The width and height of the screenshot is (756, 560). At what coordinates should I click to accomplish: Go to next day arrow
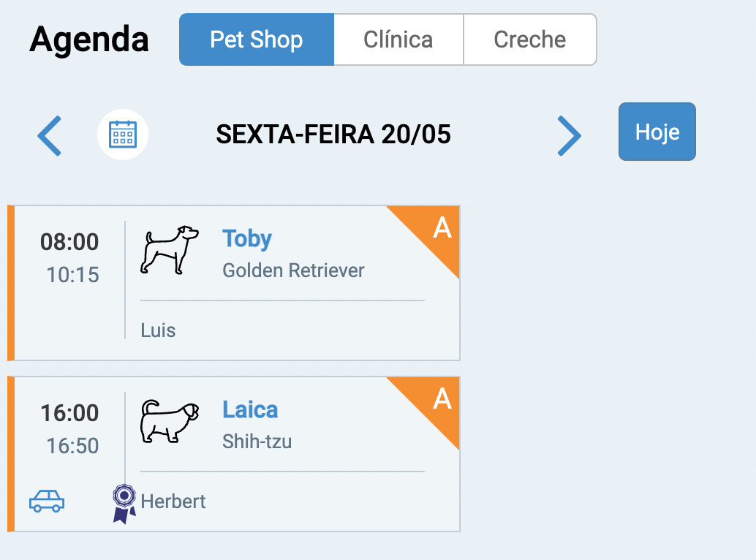569,135
